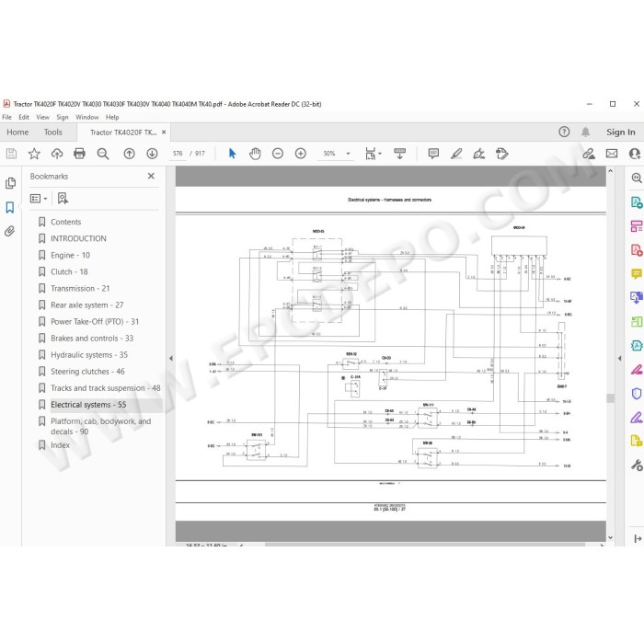The image size is (644, 644).
Task: Open the fit page options icon
Action: point(373,154)
